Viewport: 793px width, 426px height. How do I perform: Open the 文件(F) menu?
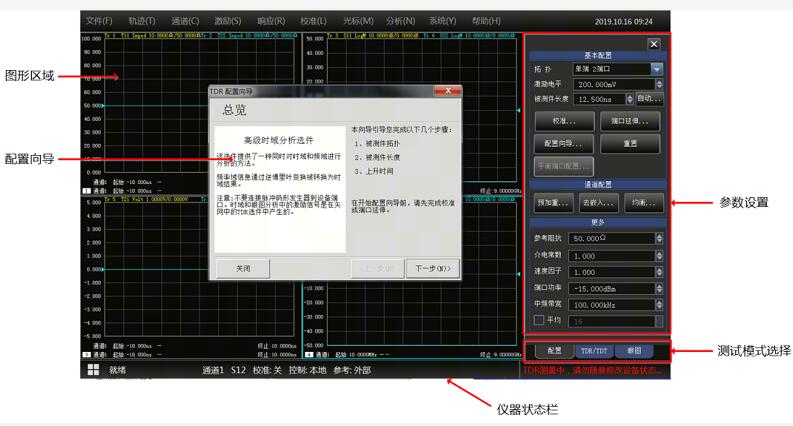pyautogui.click(x=99, y=21)
